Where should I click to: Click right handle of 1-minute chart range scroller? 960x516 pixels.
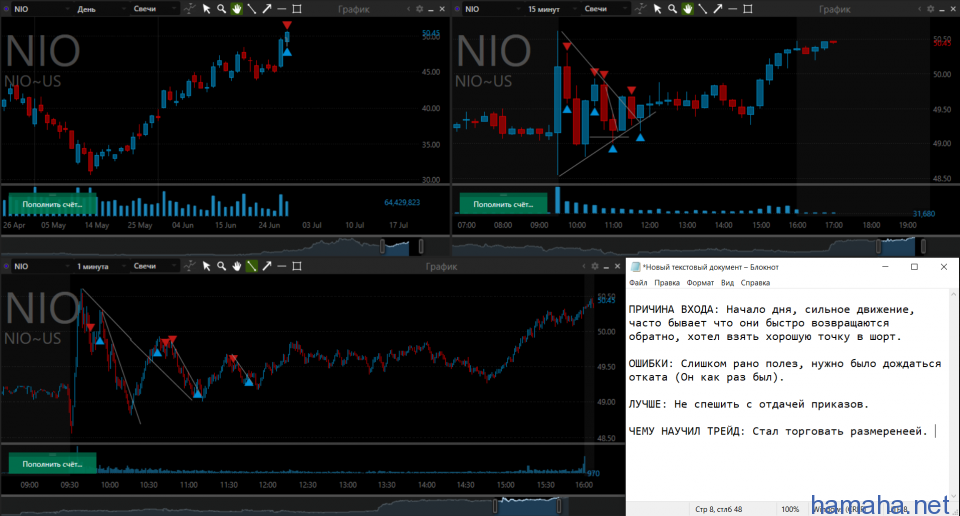click(x=559, y=506)
